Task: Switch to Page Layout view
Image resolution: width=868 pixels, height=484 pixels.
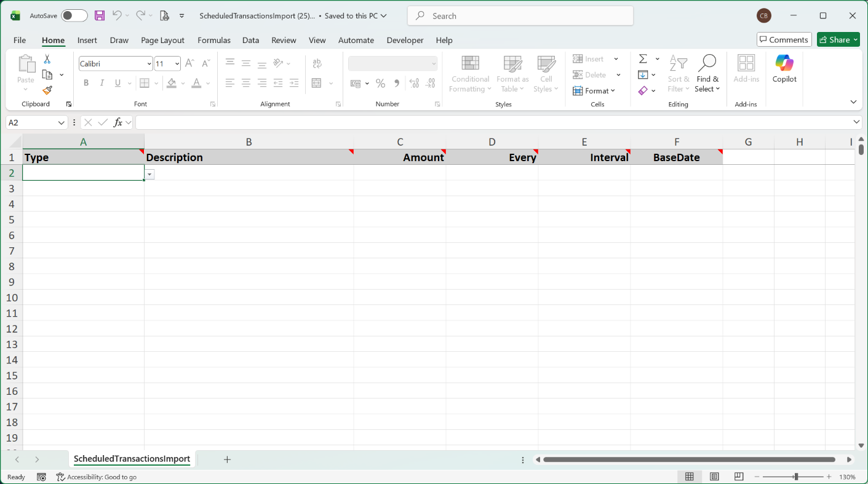Action: (x=714, y=477)
